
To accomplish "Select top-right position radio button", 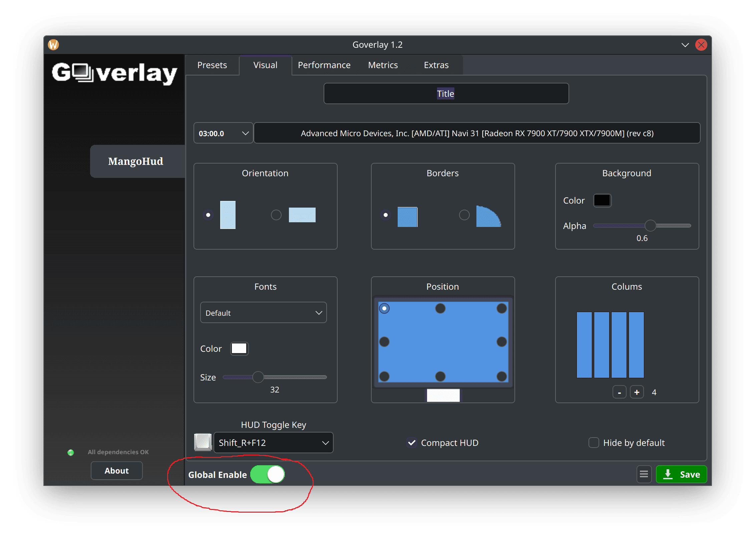I will tap(501, 308).
